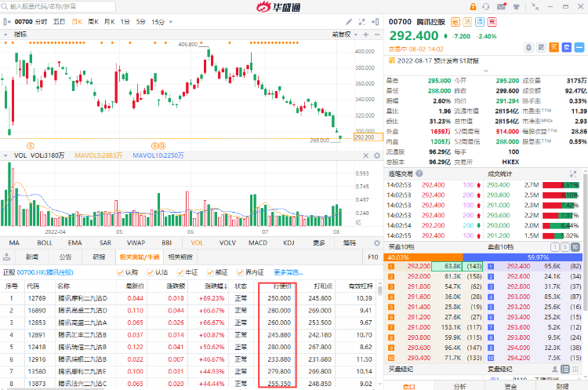Switch to 财报 bottom tab

pyautogui.click(x=562, y=386)
